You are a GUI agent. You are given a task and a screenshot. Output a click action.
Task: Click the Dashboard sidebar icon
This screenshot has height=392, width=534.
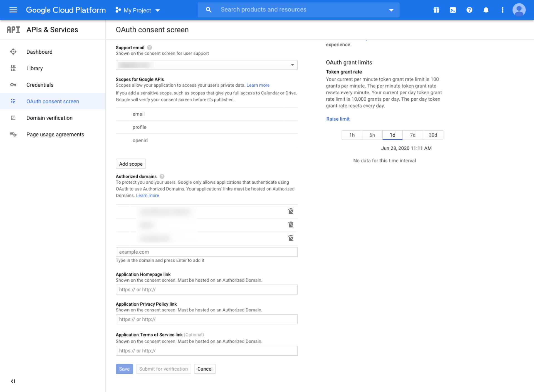point(13,52)
